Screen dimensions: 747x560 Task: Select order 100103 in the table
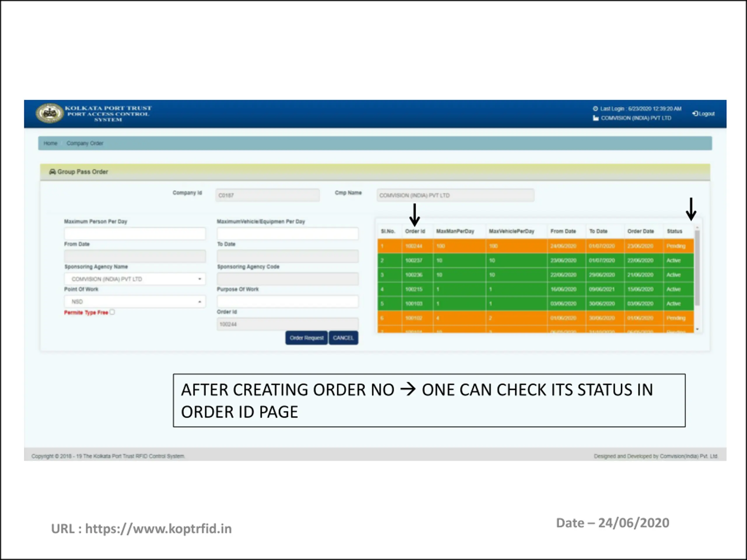[536, 304]
